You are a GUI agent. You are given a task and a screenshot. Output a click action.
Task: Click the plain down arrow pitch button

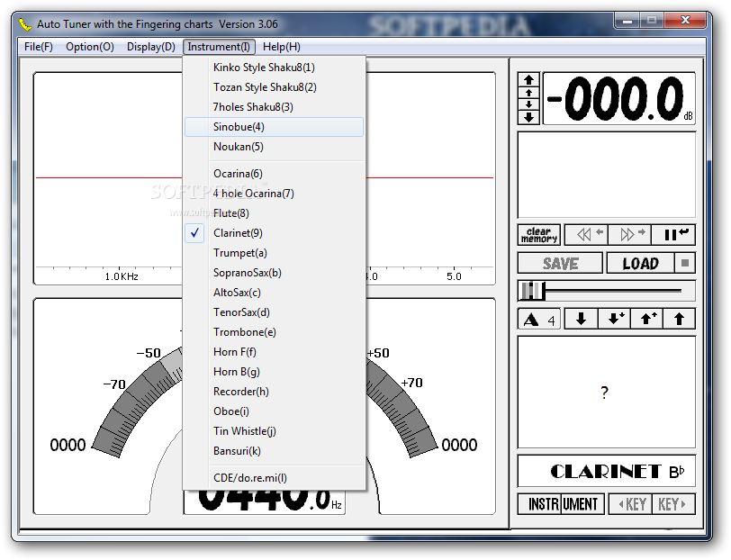click(x=581, y=319)
